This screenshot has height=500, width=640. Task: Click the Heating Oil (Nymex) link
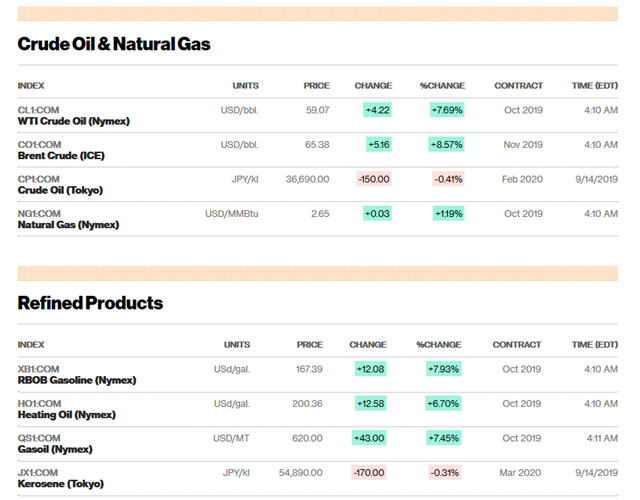click(x=66, y=415)
